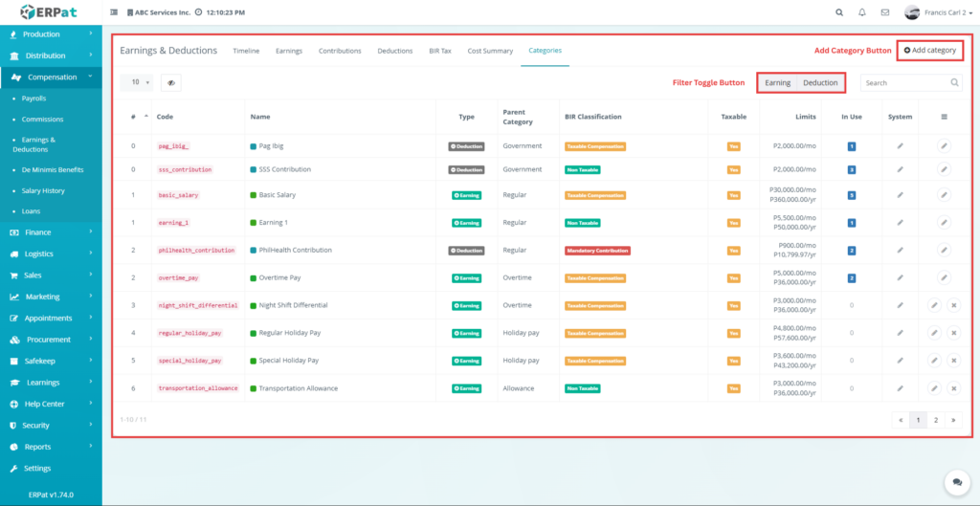
Task: Open the chat bubble icon
Action: [x=954, y=481]
